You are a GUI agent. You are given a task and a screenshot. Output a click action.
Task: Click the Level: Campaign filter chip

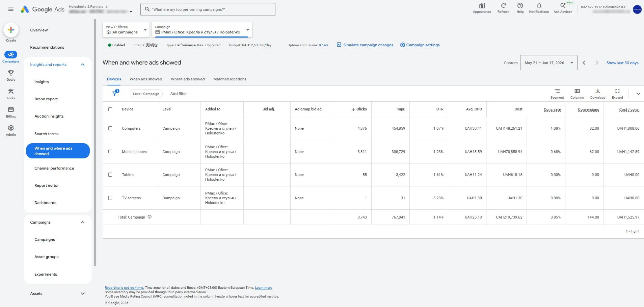146,94
